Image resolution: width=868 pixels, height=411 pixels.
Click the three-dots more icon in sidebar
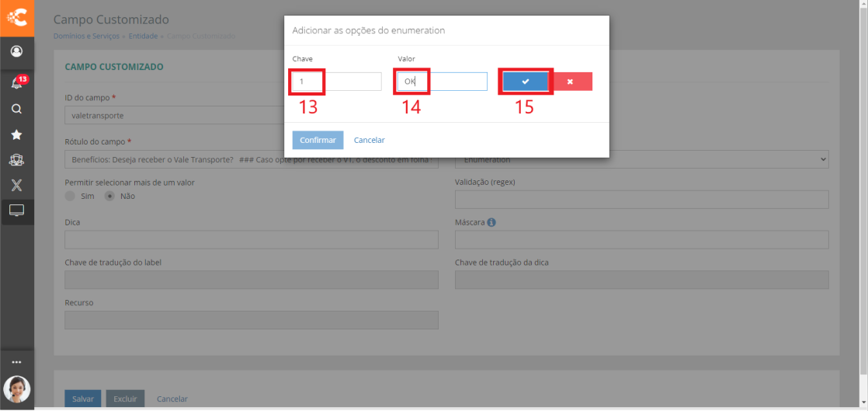tap(16, 362)
